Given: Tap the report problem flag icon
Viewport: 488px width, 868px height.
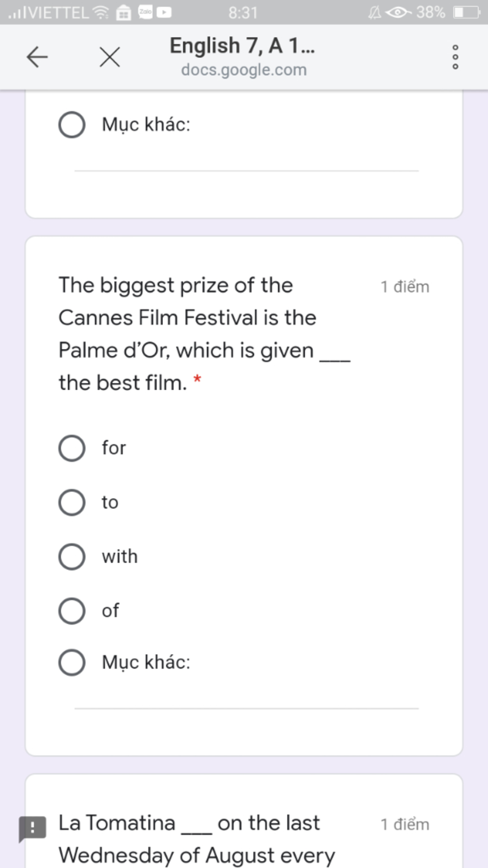Looking at the screenshot, I should (x=32, y=828).
